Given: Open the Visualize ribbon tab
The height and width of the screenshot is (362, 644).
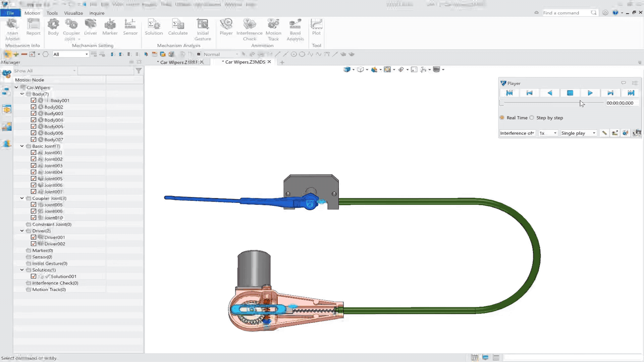Looking at the screenshot, I should pyautogui.click(x=73, y=13).
